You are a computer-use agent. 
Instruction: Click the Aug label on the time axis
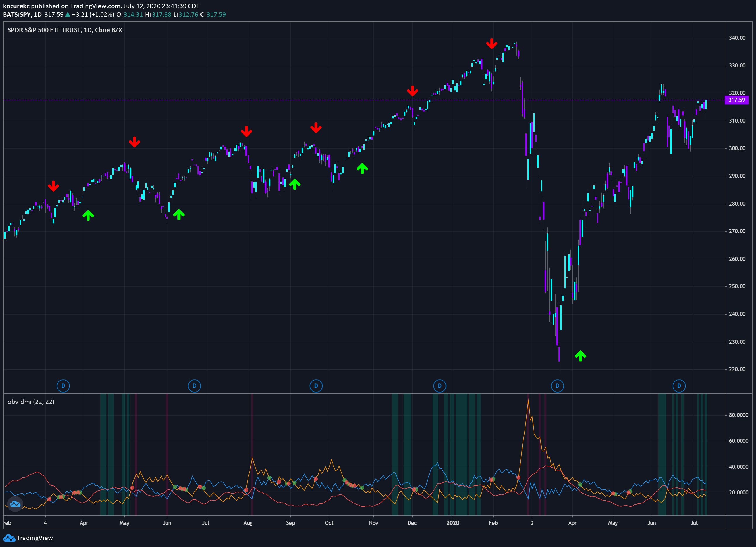pos(248,523)
